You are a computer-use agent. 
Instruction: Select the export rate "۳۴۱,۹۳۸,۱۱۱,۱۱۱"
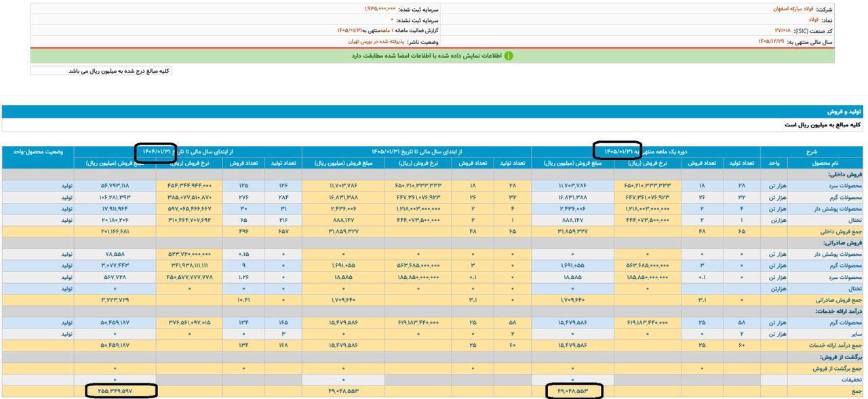tap(189, 265)
